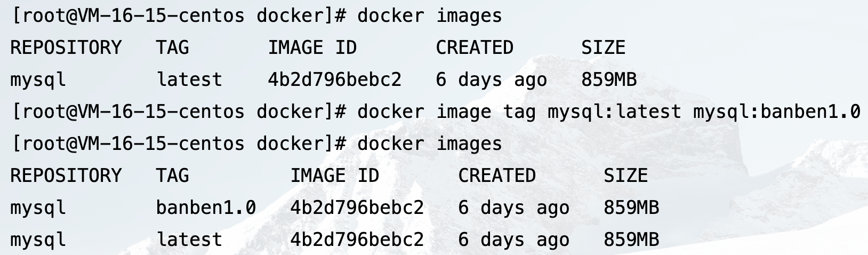Click the last 'docker images' command

coord(429,144)
